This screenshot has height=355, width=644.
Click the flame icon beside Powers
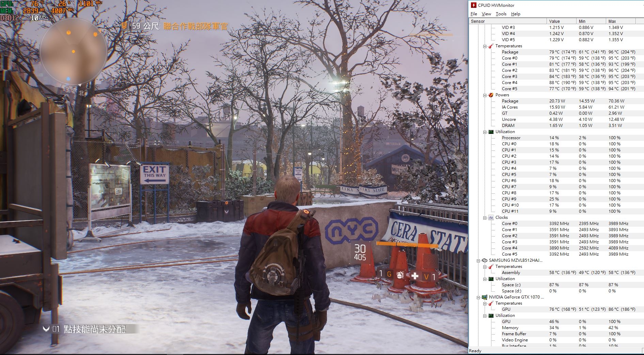(x=491, y=95)
